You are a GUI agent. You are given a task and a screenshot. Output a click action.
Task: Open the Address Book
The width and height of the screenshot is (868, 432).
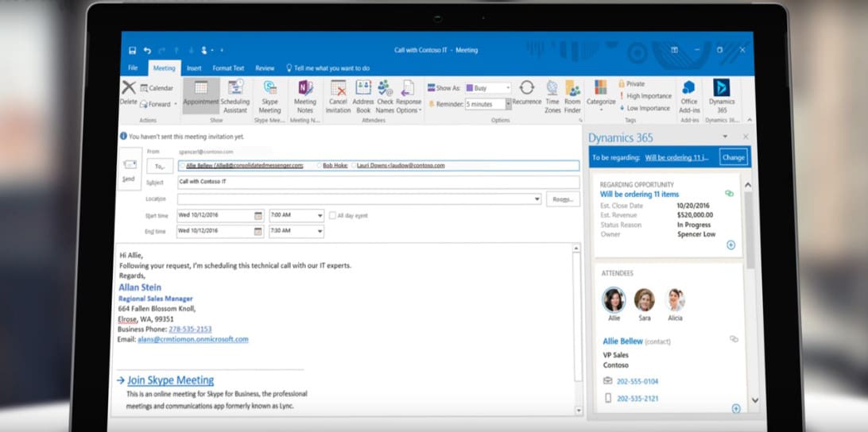click(x=363, y=96)
